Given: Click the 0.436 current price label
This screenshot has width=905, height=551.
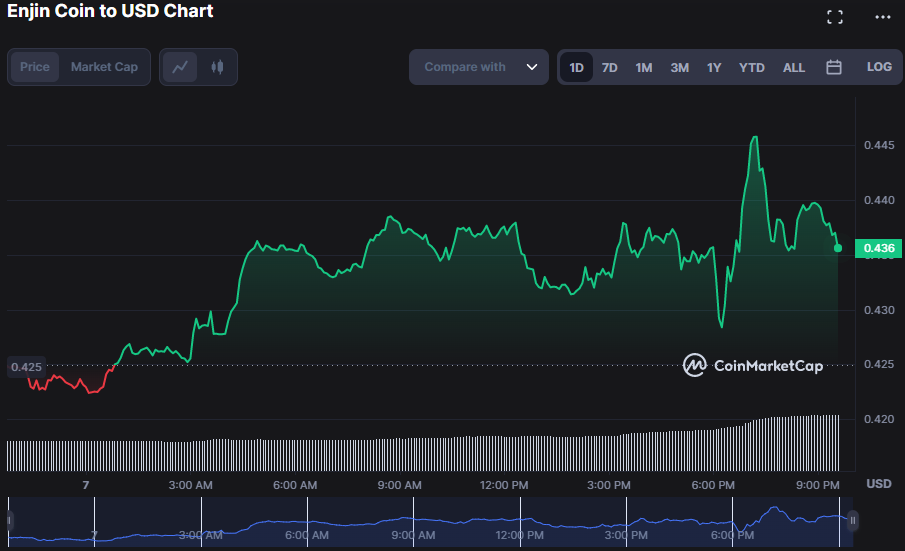Looking at the screenshot, I should tap(878, 248).
